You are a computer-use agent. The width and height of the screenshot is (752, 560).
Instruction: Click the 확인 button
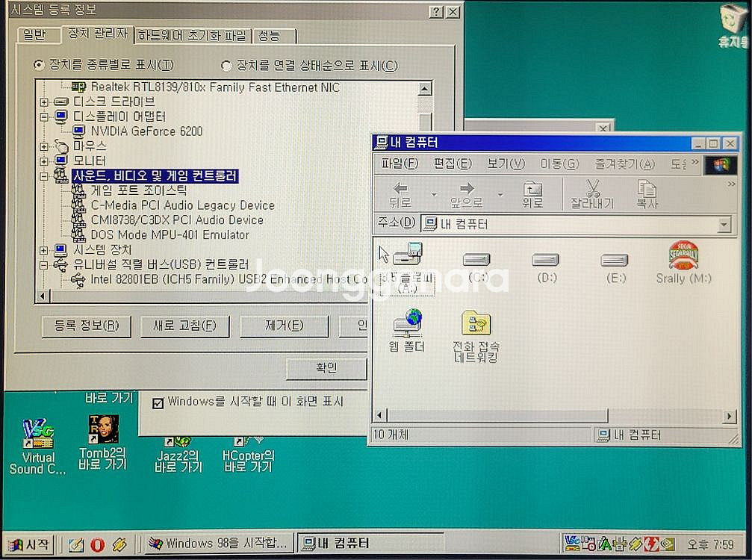click(x=325, y=369)
